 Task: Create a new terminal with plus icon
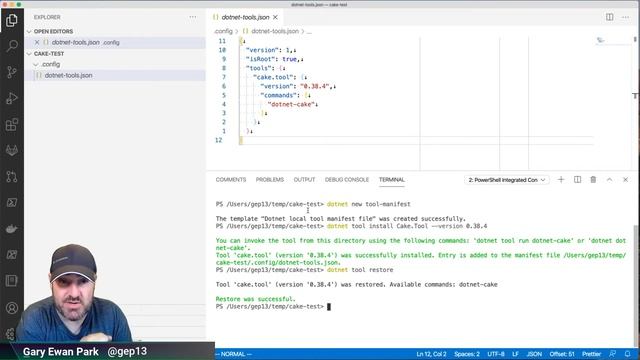click(x=561, y=180)
